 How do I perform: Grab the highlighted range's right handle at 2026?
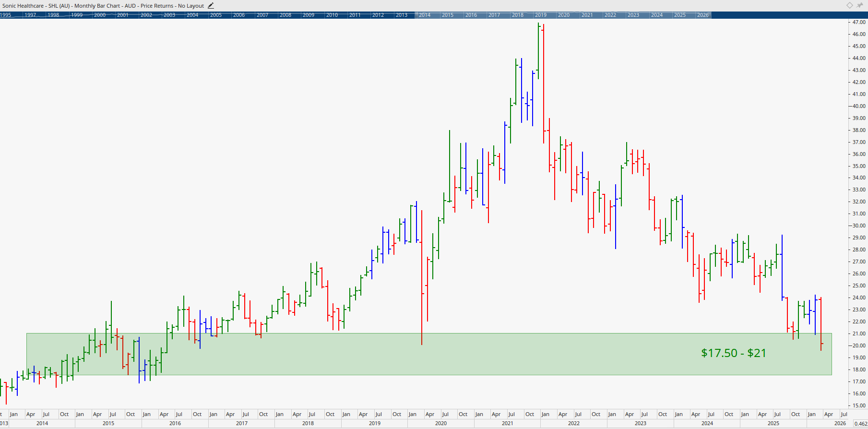(x=710, y=15)
